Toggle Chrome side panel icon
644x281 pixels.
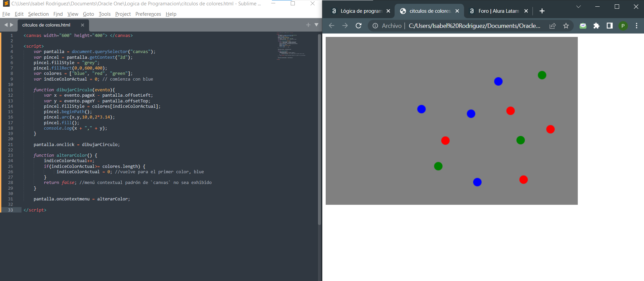pyautogui.click(x=609, y=26)
